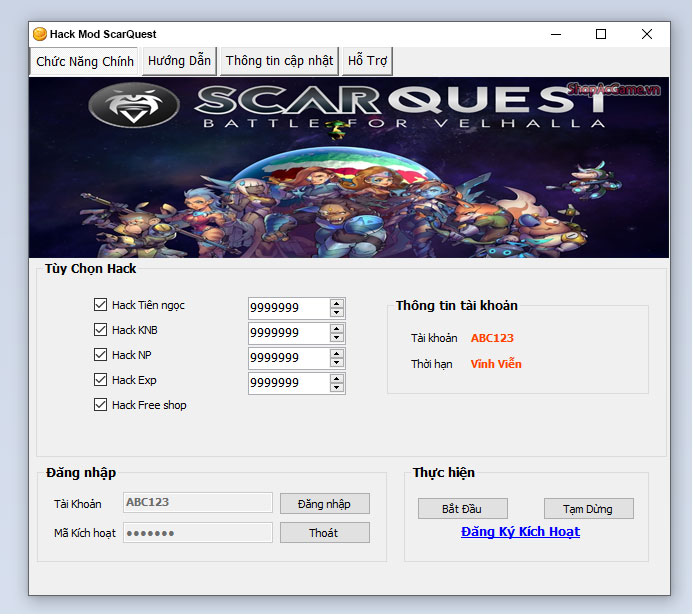Increase the Hack KNB value with up arrow
The width and height of the screenshot is (693, 616).
pyautogui.click(x=337, y=329)
